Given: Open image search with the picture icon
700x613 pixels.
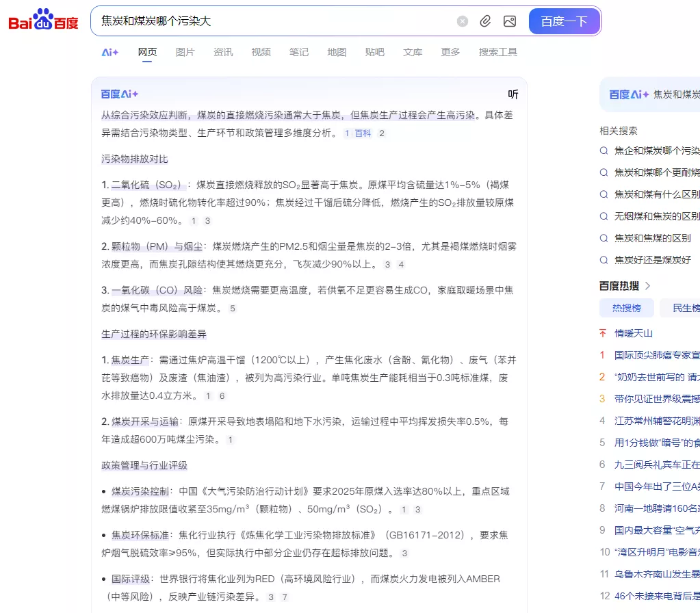Looking at the screenshot, I should pos(509,21).
